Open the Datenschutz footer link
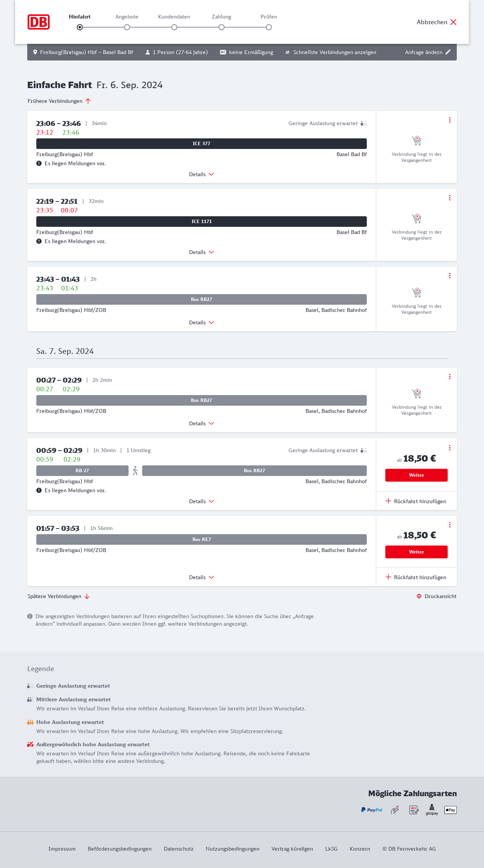Image resolution: width=484 pixels, height=868 pixels. click(178, 849)
